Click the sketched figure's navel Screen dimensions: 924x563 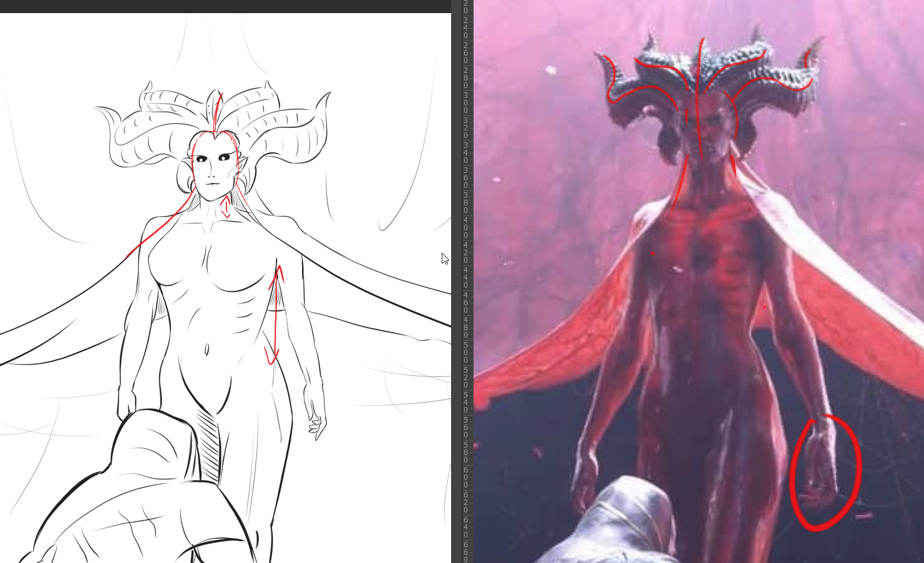click(x=207, y=350)
